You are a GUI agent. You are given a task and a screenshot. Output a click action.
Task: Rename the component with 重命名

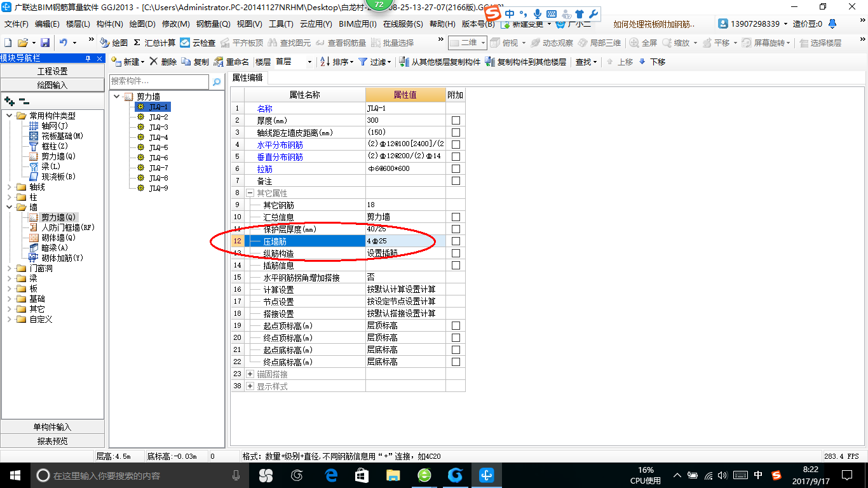pyautogui.click(x=231, y=62)
